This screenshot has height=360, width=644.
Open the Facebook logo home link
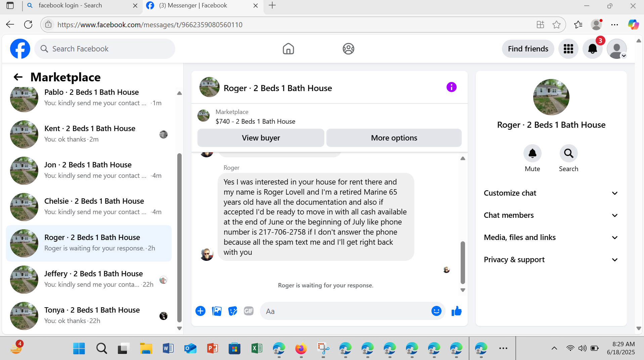(20, 49)
